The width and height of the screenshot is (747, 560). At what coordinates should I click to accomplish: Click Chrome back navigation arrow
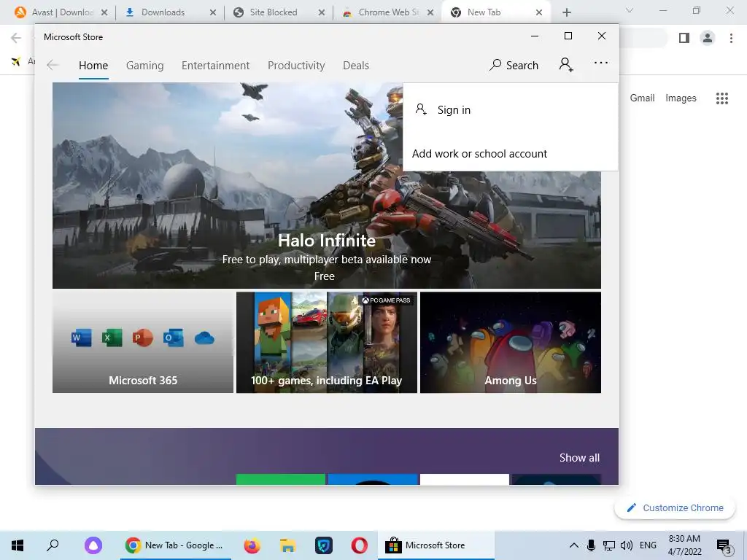[x=16, y=38]
